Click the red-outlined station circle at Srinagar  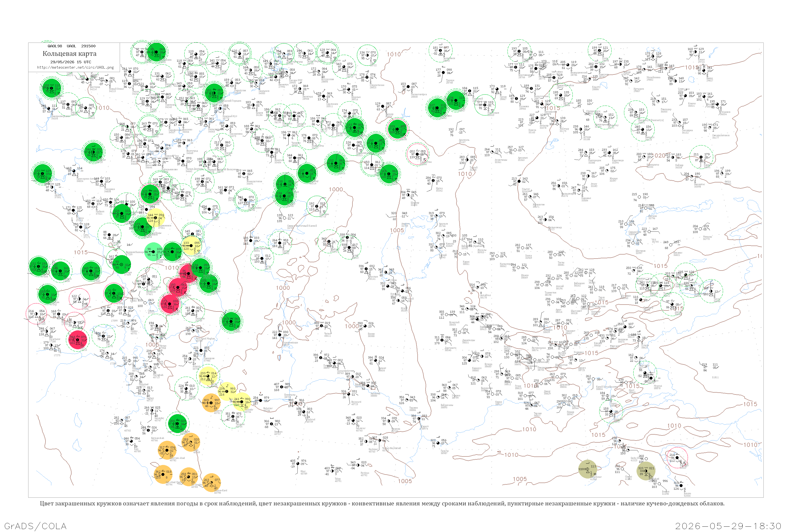click(677, 457)
